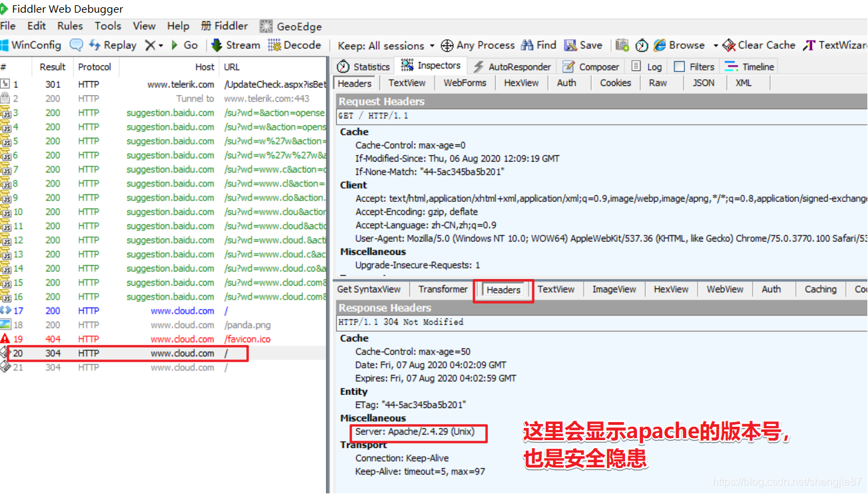Click the Server: Apache/2.4.29 header line
Viewport: 868px width, 494px height.
415,431
